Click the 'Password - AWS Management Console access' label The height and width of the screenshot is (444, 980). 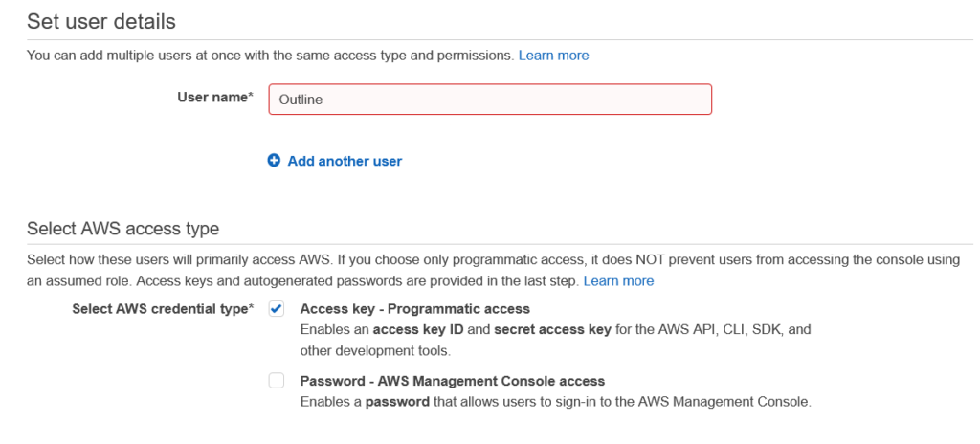coord(453,381)
